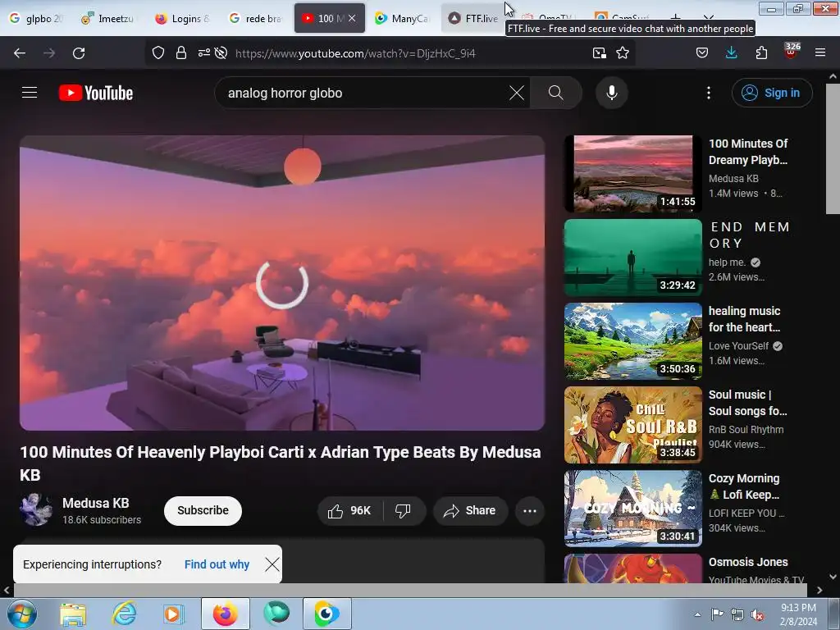Open tracking protection shield
The image size is (840, 630).
158,53
